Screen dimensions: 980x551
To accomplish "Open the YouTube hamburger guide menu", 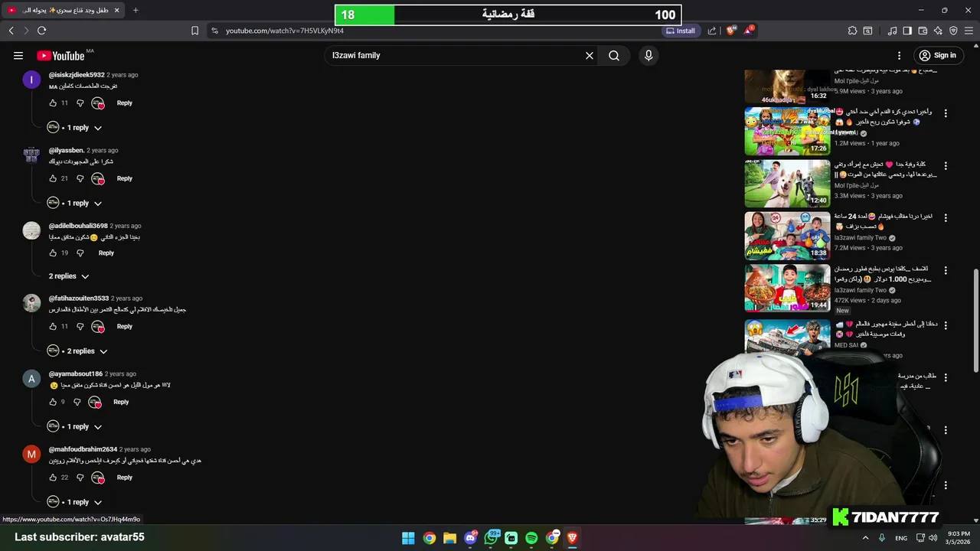I will point(18,55).
